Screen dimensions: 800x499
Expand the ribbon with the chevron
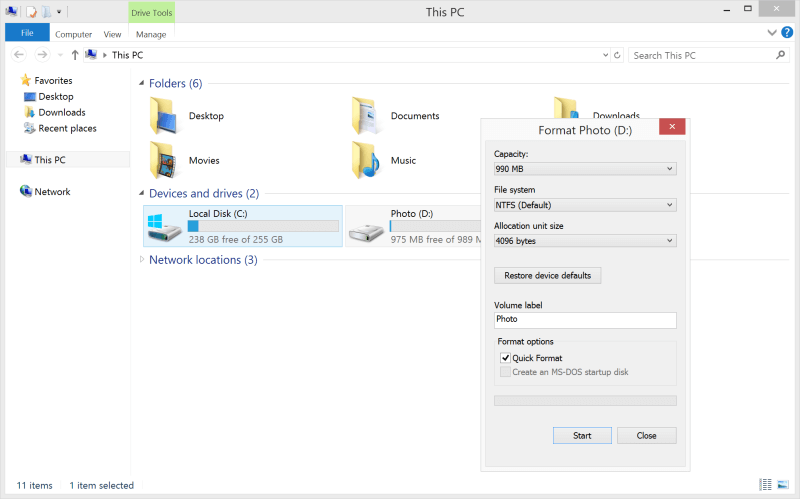coord(771,33)
